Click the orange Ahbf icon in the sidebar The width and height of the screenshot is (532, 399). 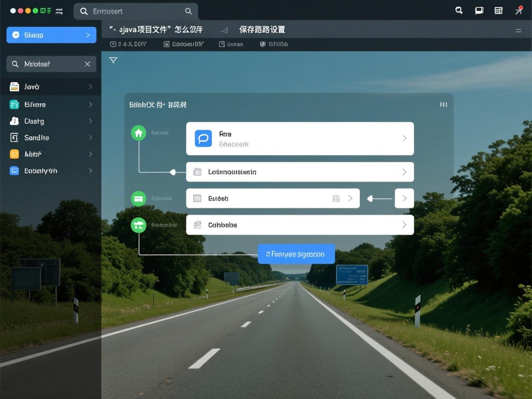pos(14,154)
